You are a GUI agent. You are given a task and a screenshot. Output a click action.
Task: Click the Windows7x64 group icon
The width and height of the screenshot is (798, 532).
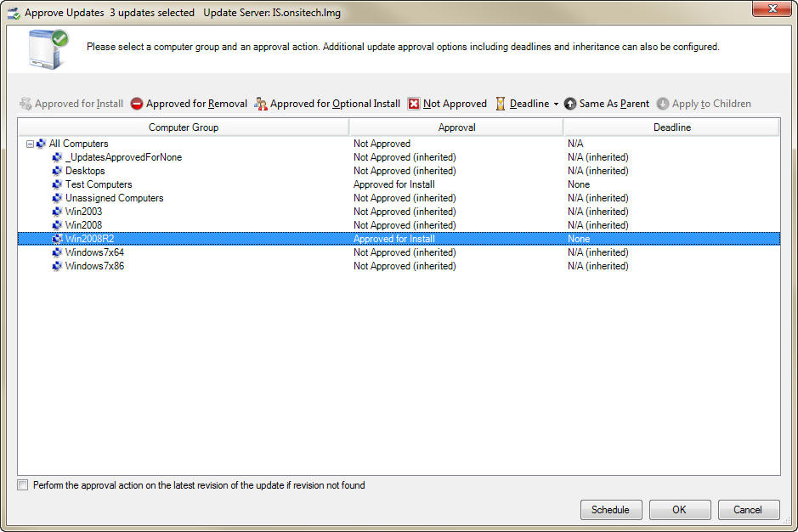tap(57, 252)
